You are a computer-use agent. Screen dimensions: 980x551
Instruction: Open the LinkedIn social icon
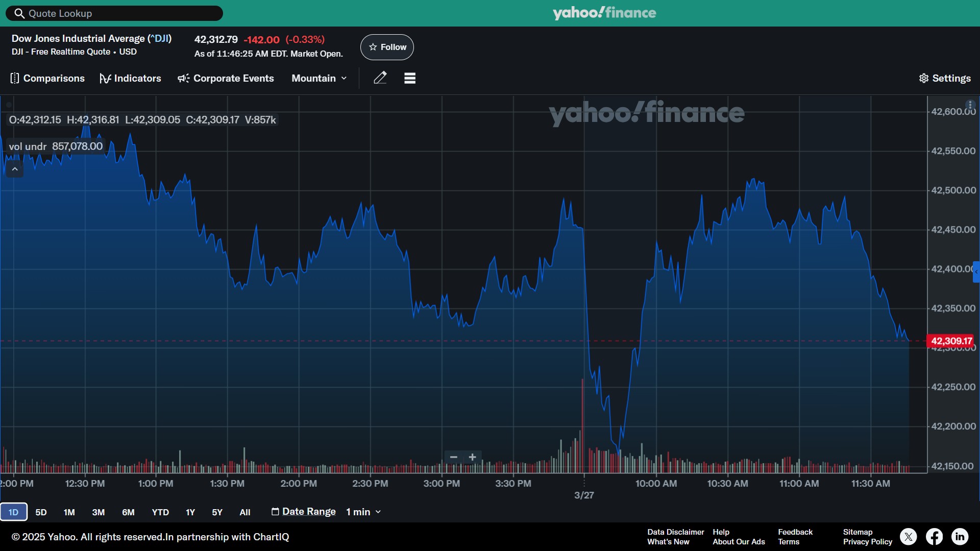pyautogui.click(x=960, y=537)
